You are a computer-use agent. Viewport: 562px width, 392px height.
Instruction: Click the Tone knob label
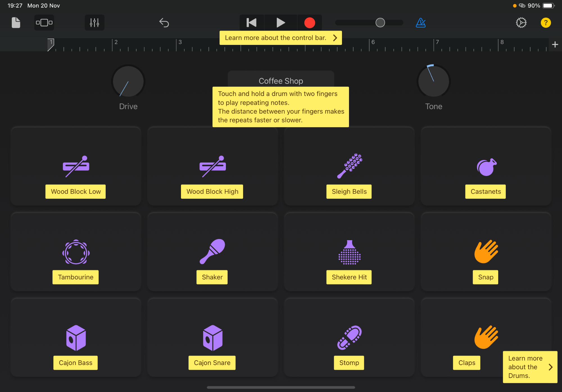434,106
